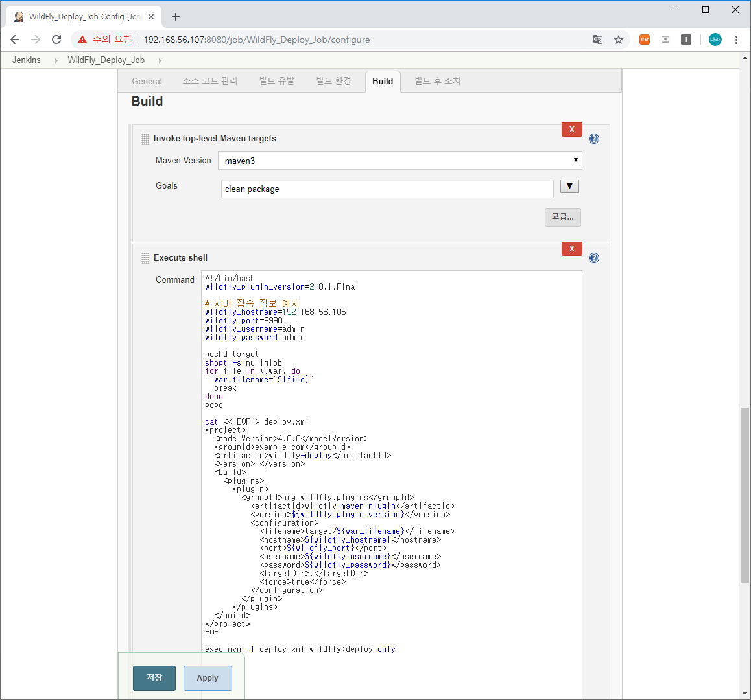
Task: Reload the Jenkins configure page
Action: (56, 40)
